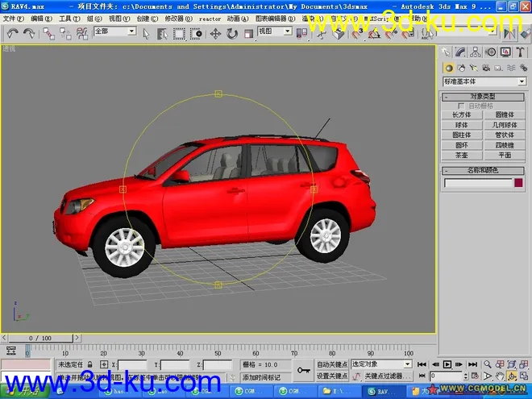Open the reactor menu

210,19
